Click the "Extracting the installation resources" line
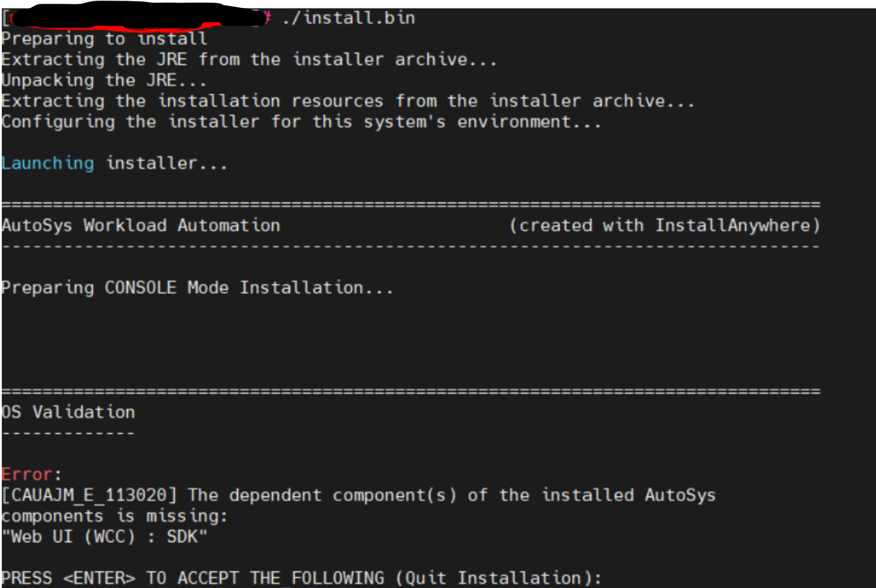Viewport: 876px width, 588px height. coord(348,101)
